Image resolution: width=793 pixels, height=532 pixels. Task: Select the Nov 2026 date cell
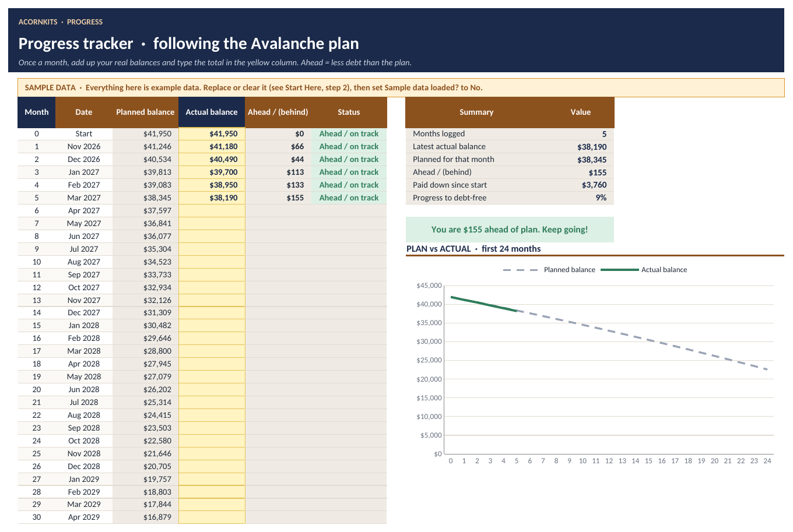click(x=84, y=146)
